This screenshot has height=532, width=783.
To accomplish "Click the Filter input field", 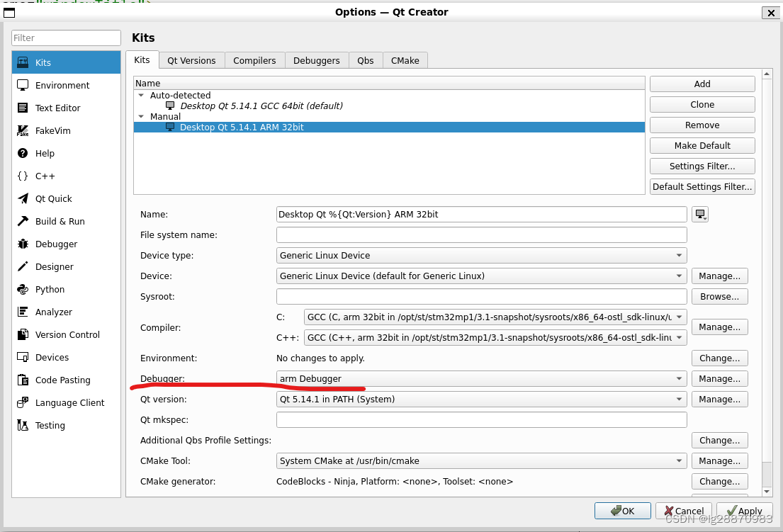I will point(65,38).
